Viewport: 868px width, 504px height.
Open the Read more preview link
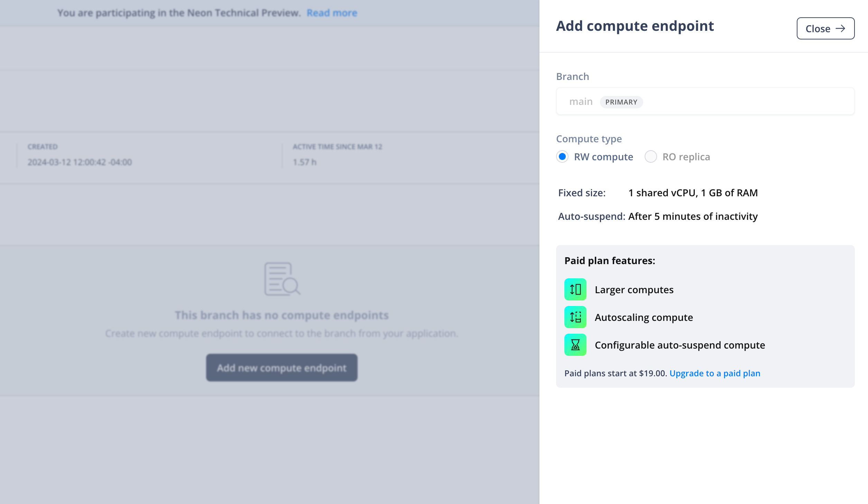pyautogui.click(x=332, y=13)
